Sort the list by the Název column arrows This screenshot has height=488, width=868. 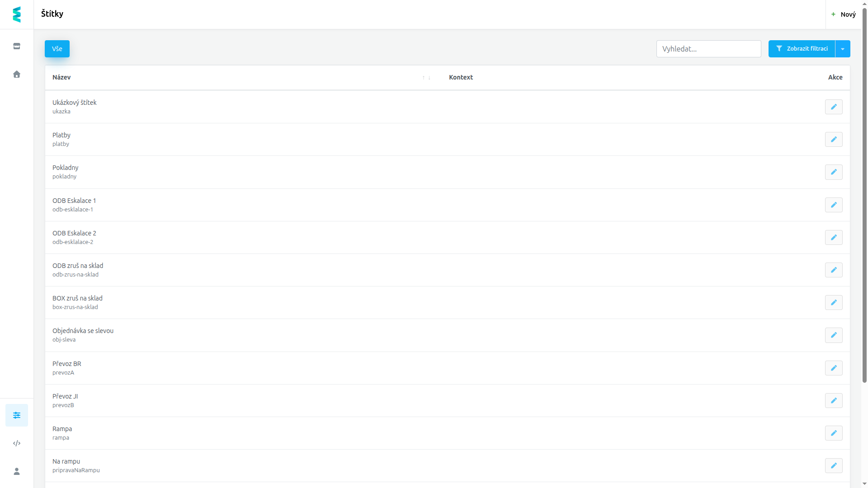(x=426, y=78)
